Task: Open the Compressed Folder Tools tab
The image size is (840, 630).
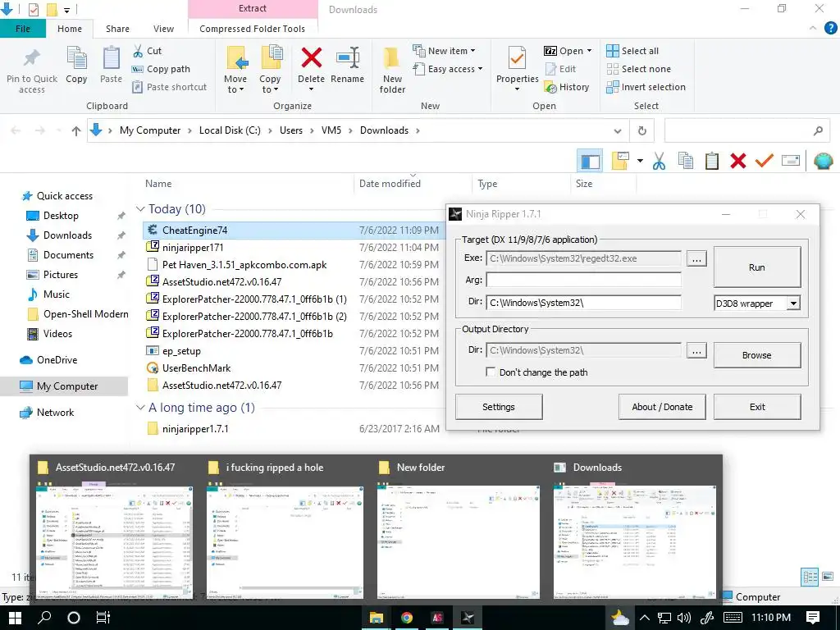Action: [x=253, y=29]
